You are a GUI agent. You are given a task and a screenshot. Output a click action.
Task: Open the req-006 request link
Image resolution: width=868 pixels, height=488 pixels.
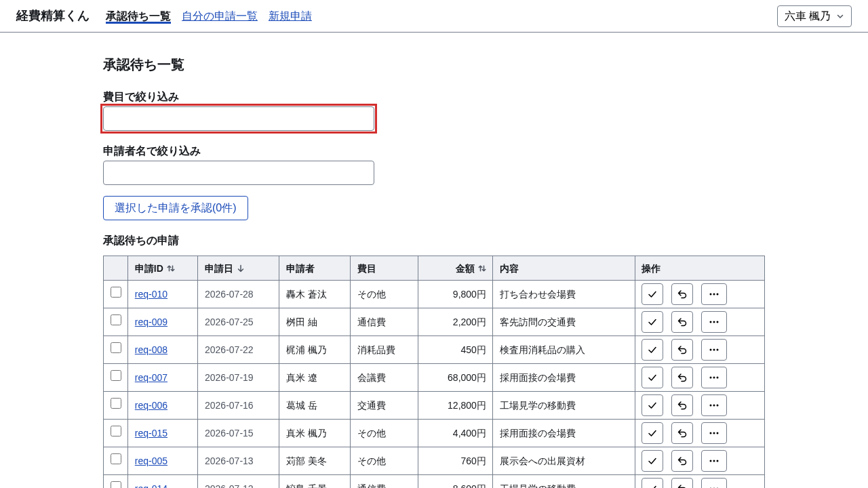[151, 405]
